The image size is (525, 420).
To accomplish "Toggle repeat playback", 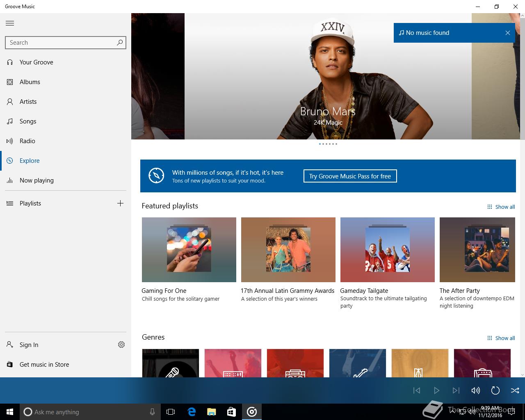I will pos(495,390).
